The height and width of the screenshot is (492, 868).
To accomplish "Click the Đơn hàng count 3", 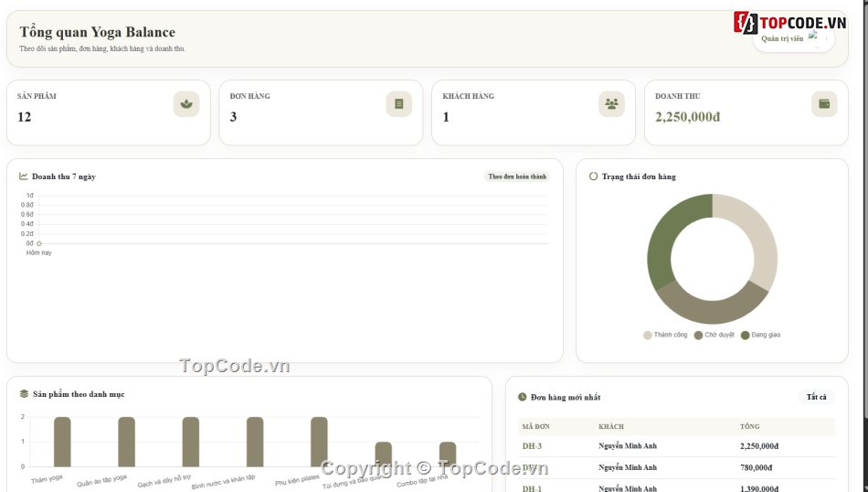I will point(233,117).
